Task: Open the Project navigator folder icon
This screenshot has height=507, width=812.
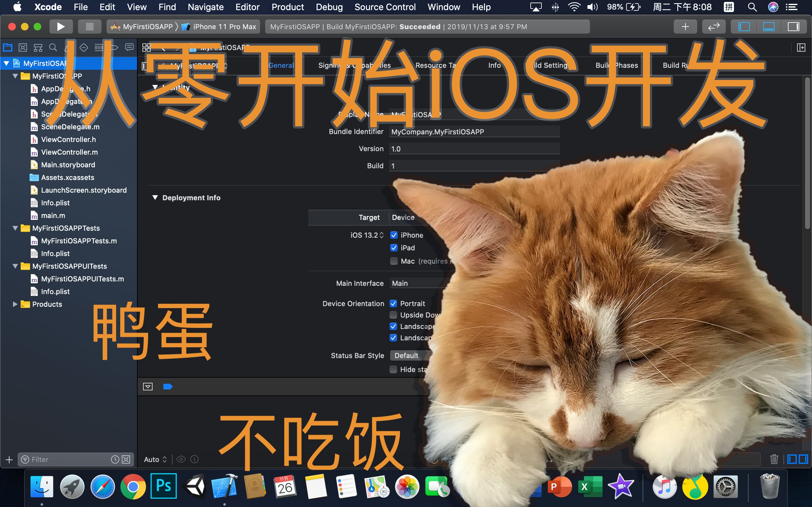Action: [7, 47]
